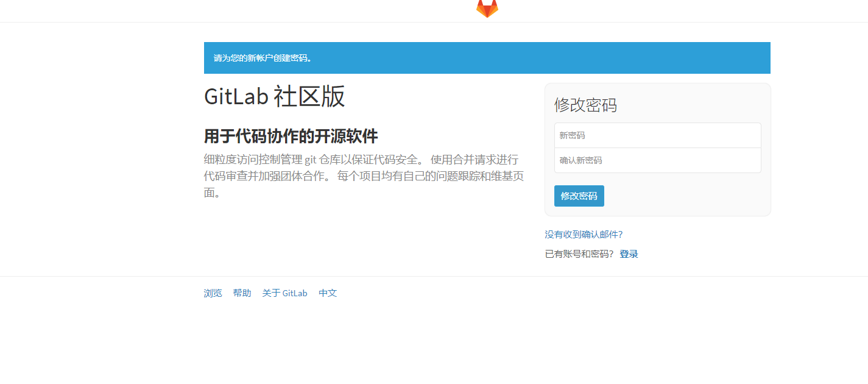Click the 用于代码协作的开源软件 subheading
Screen dimensions: 868x384
(x=291, y=137)
